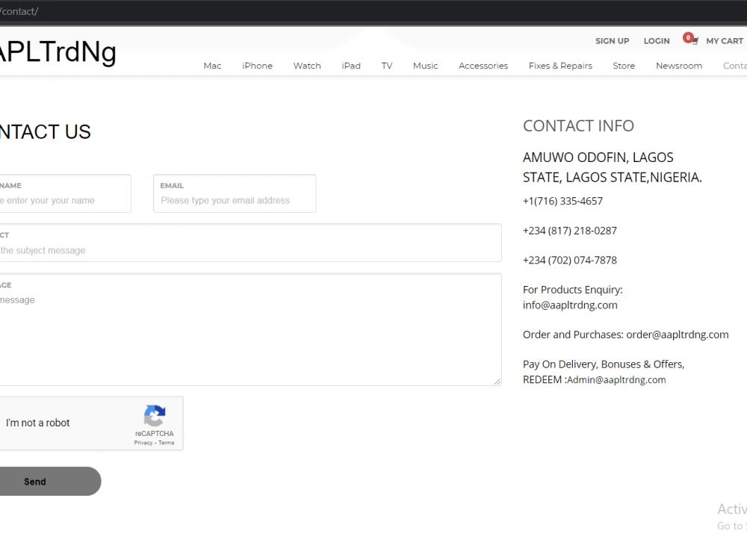Open the iPad menu item
747x560 pixels.
click(351, 66)
